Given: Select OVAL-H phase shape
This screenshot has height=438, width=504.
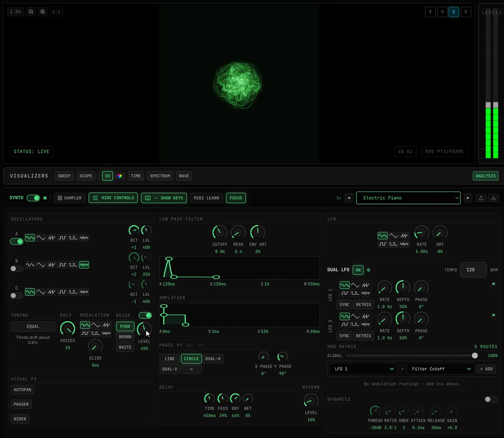Looking at the screenshot, I should click(x=213, y=359).
